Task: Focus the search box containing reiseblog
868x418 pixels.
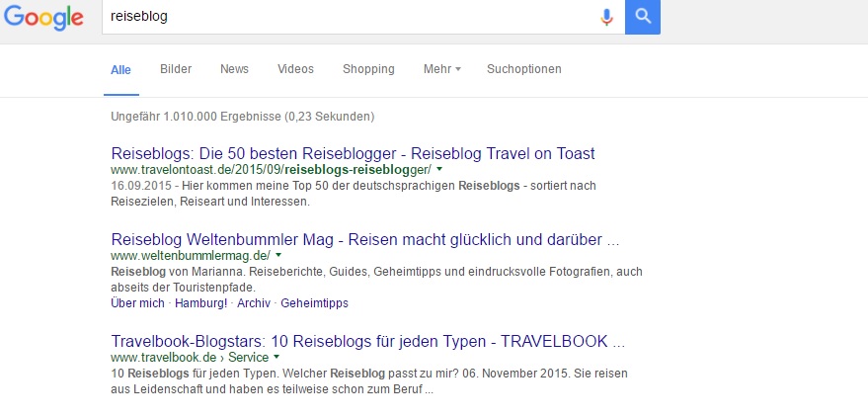Action: click(x=363, y=17)
